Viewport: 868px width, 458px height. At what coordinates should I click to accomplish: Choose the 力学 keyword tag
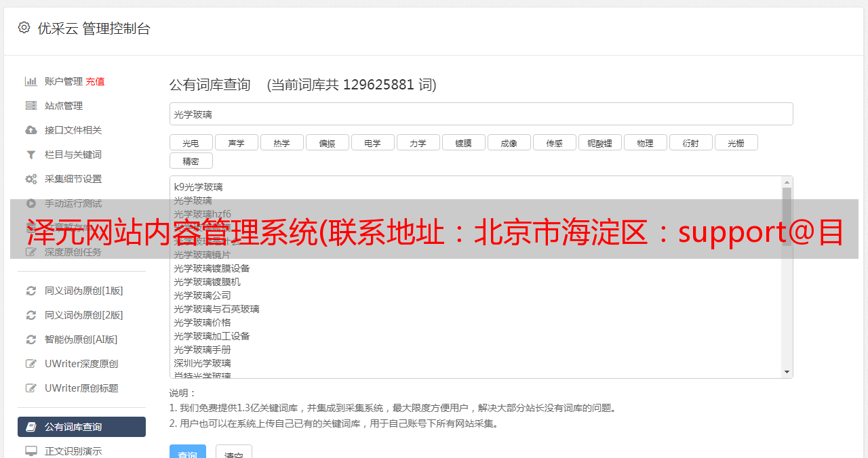pos(418,142)
